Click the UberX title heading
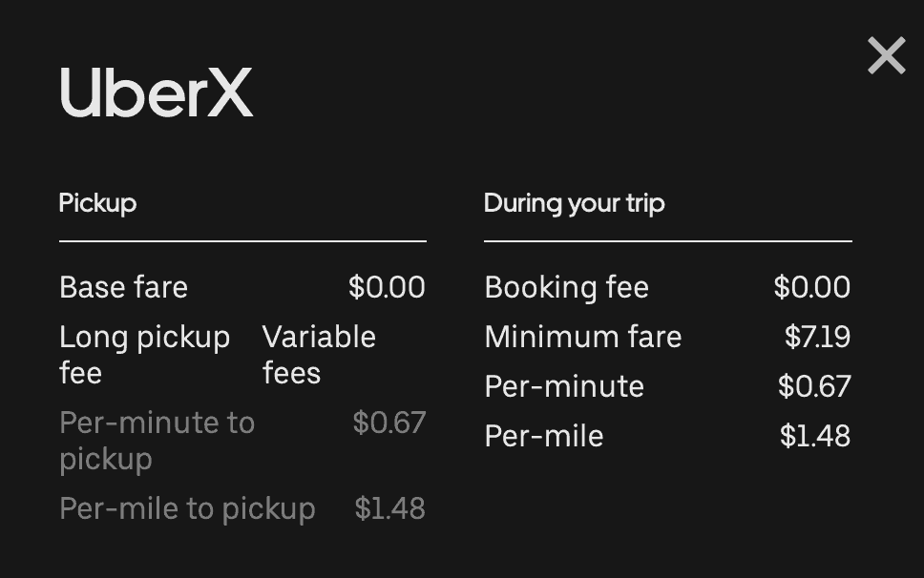924x578 pixels. (x=157, y=93)
